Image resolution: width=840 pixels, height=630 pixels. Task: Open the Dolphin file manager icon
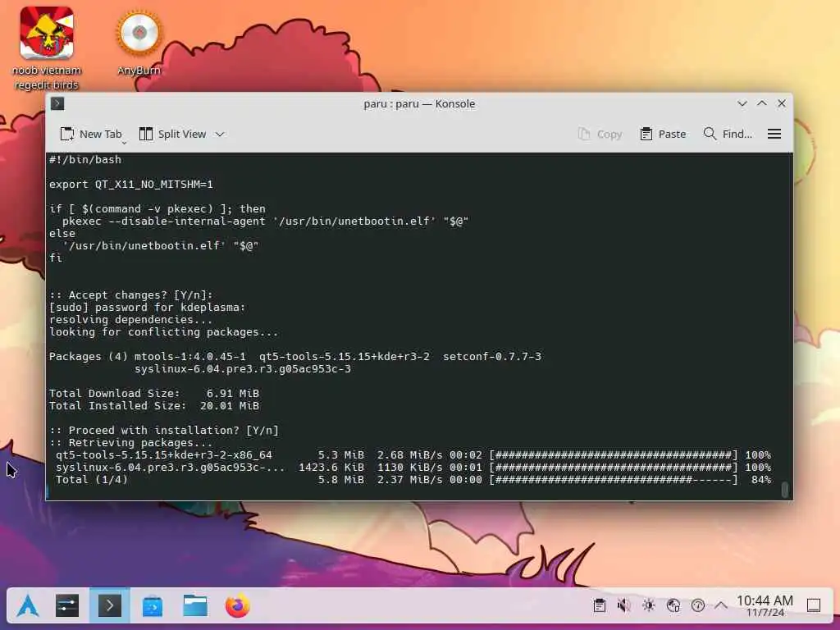(x=195, y=606)
